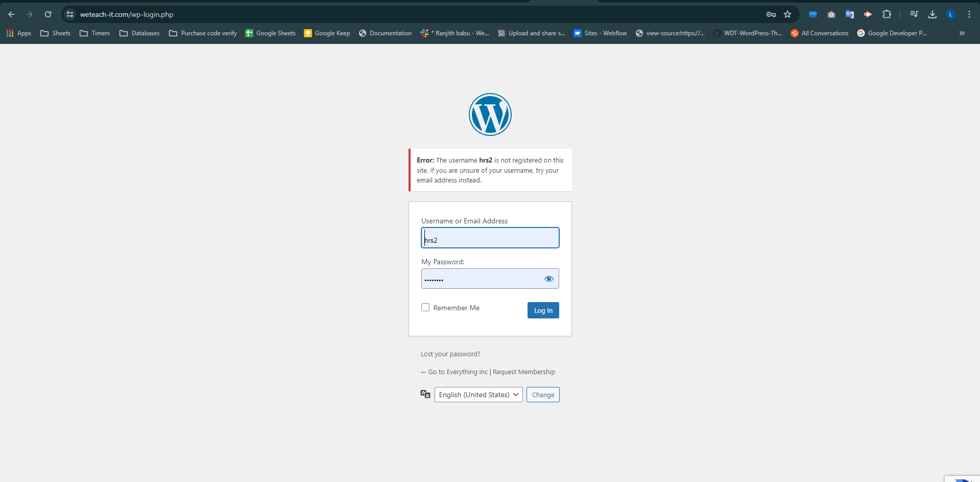Open the browser downloads icon
This screenshot has height=482, width=980.
[x=933, y=14]
